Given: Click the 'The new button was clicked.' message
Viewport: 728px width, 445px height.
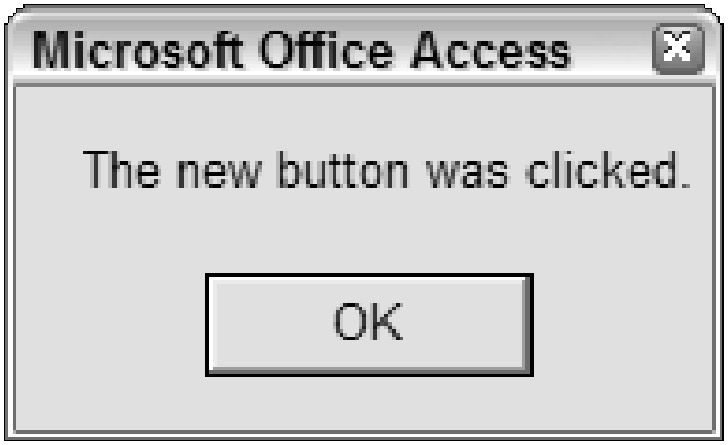Looking at the screenshot, I should [386, 172].
